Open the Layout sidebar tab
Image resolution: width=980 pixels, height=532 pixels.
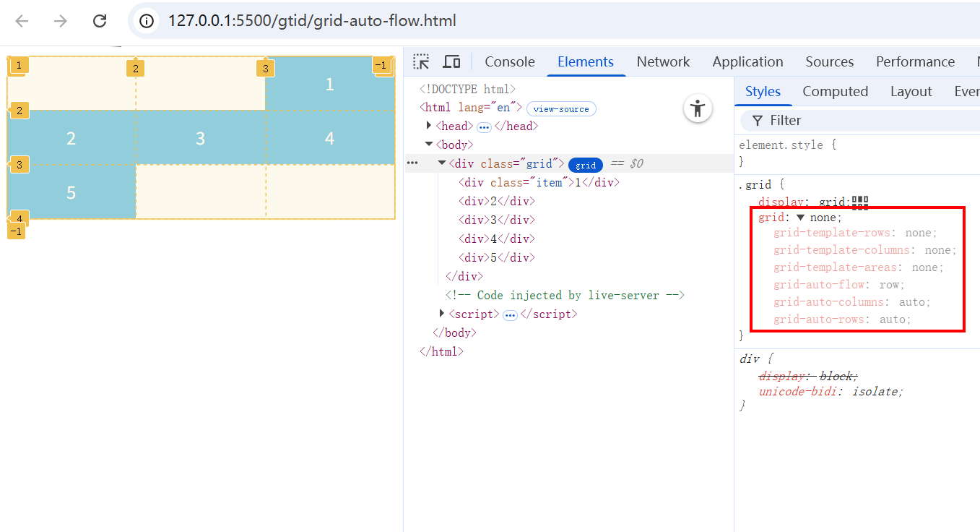911,91
